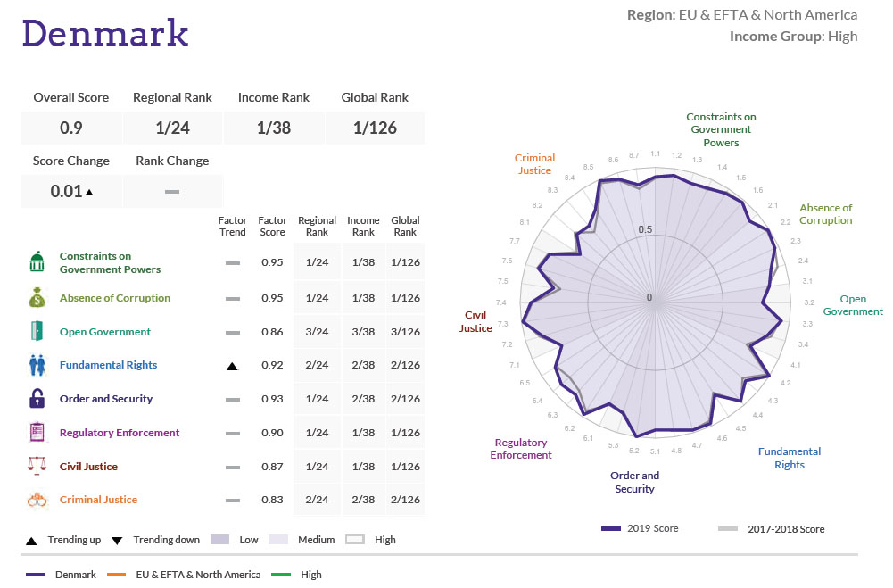Click the Trending down legend triangle
Viewport: 893px width, 588px height.
117,540
